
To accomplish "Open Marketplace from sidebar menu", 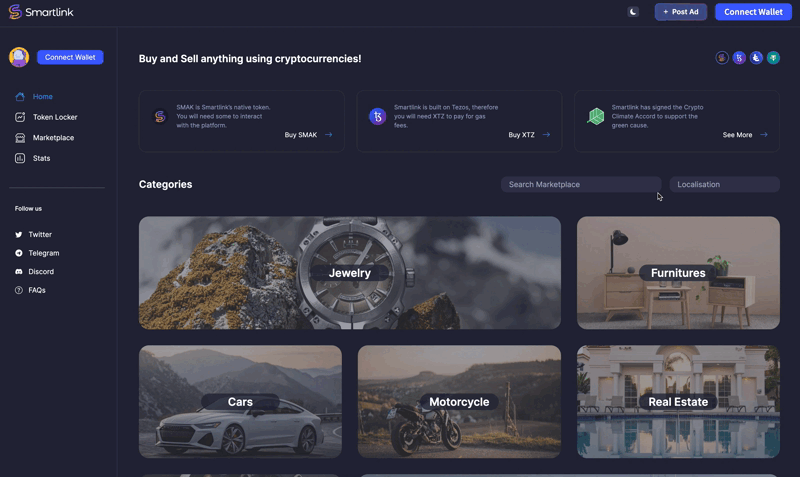I will [52, 138].
